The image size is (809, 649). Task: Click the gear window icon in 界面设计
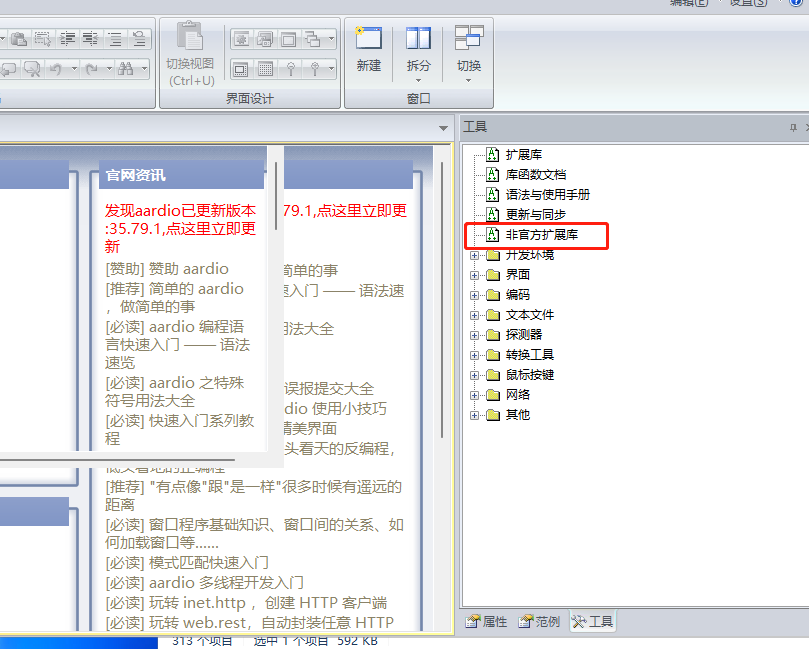tap(241, 39)
